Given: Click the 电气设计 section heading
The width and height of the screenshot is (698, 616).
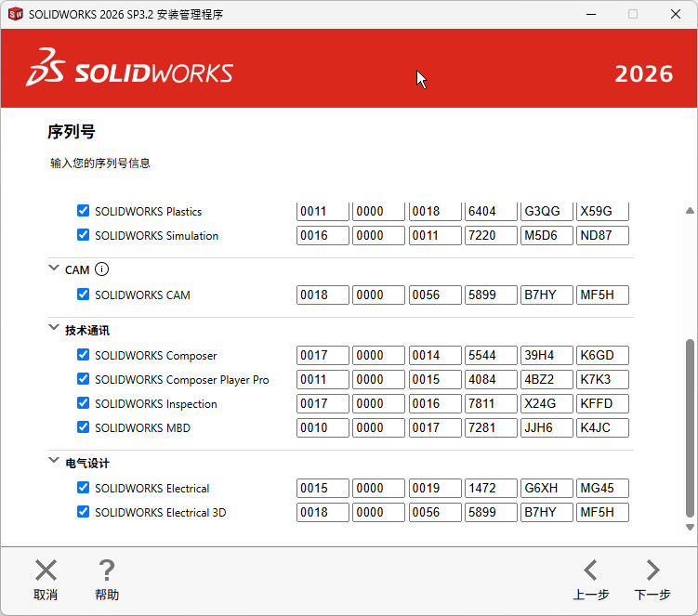Looking at the screenshot, I should pyautogui.click(x=87, y=463).
